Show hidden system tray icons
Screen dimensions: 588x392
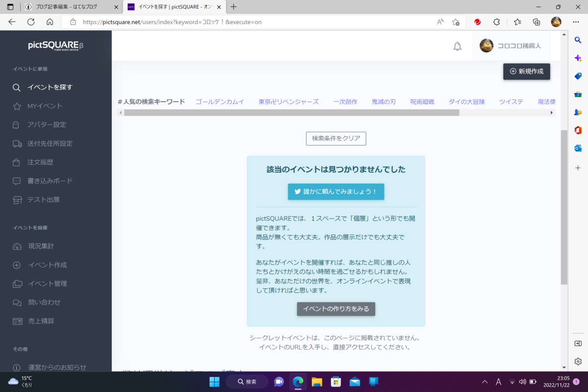(485, 382)
